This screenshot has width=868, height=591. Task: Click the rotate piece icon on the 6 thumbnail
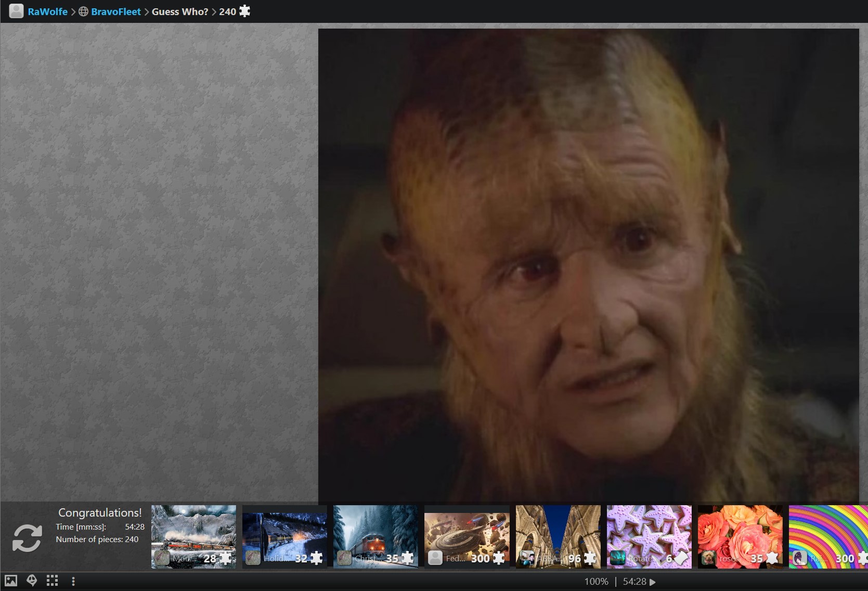pyautogui.click(x=680, y=558)
